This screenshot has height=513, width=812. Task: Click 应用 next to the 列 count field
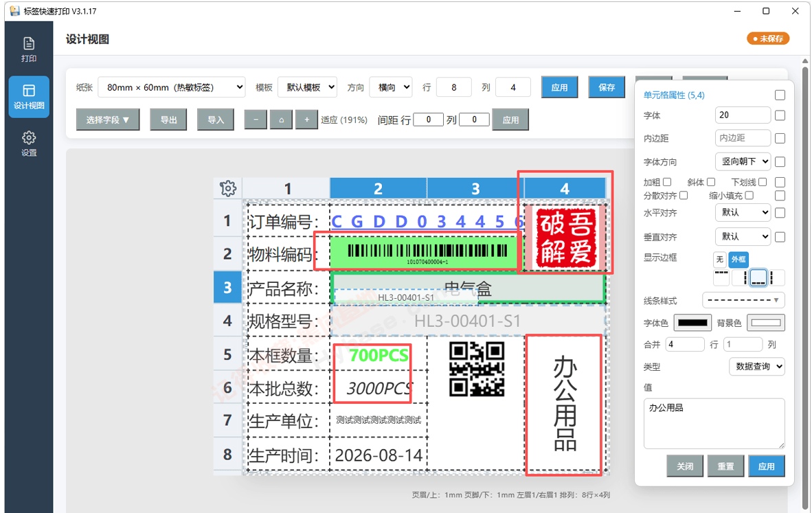tap(559, 87)
